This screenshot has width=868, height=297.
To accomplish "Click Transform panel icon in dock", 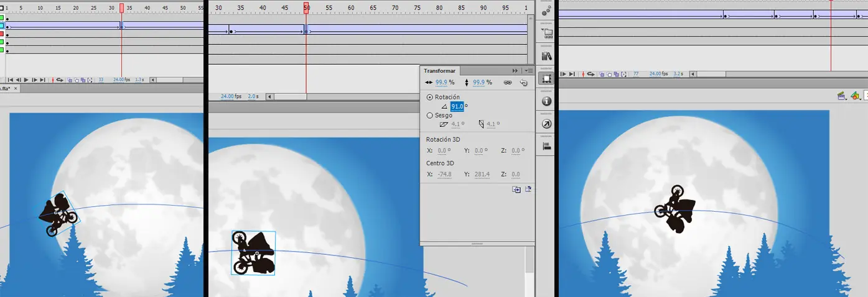I will (x=546, y=79).
